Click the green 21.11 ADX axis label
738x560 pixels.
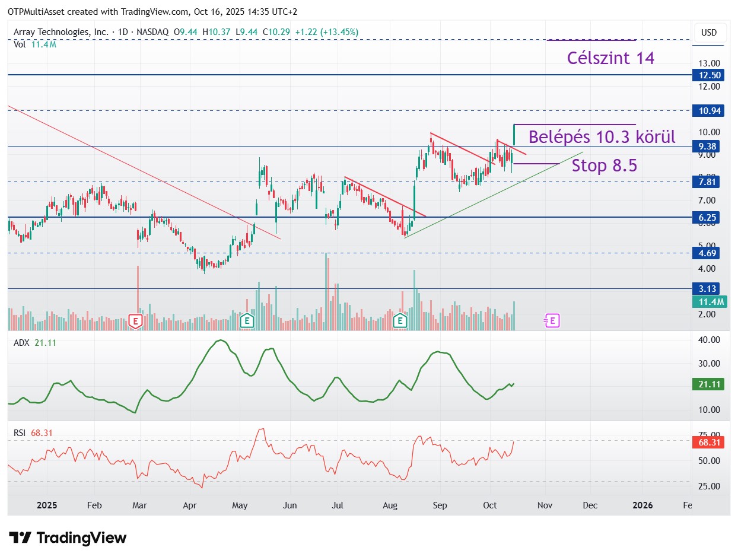pos(708,384)
